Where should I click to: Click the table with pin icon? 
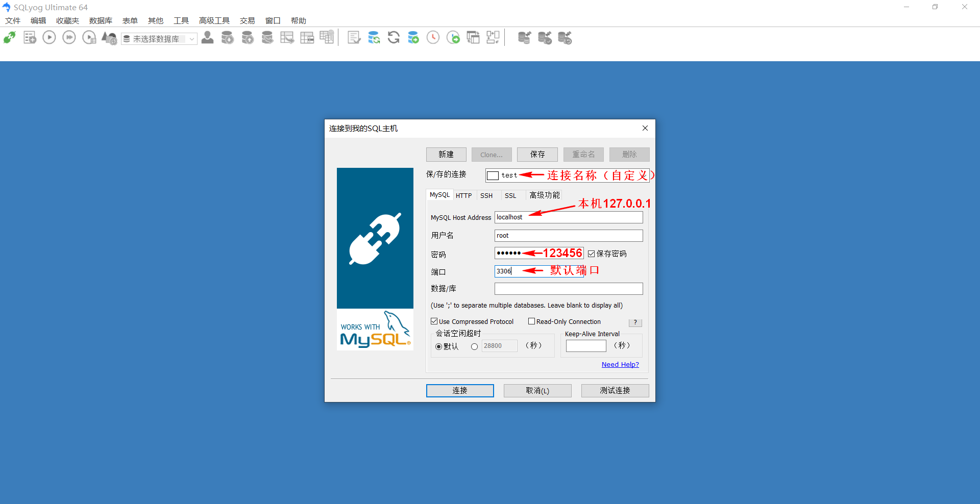[327, 37]
